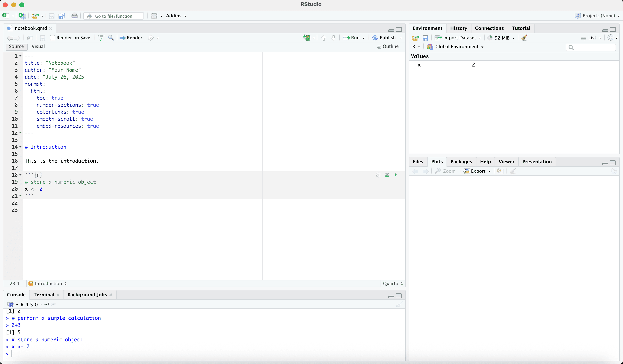Collapse the Introduction section fold arrow

[21, 147]
